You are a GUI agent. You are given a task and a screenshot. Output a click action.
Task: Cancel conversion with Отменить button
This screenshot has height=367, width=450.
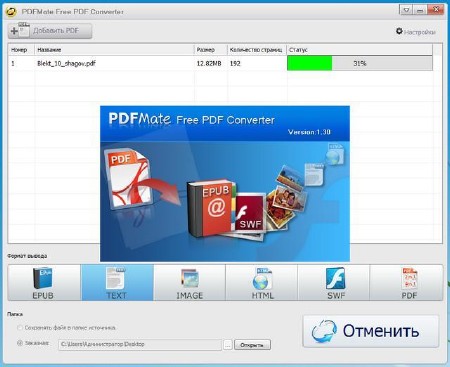(x=371, y=331)
